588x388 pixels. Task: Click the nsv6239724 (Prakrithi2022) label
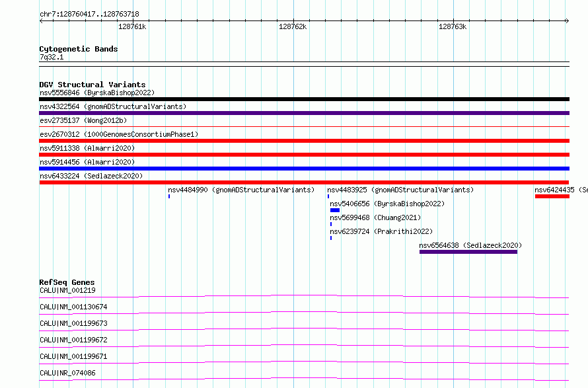click(381, 231)
